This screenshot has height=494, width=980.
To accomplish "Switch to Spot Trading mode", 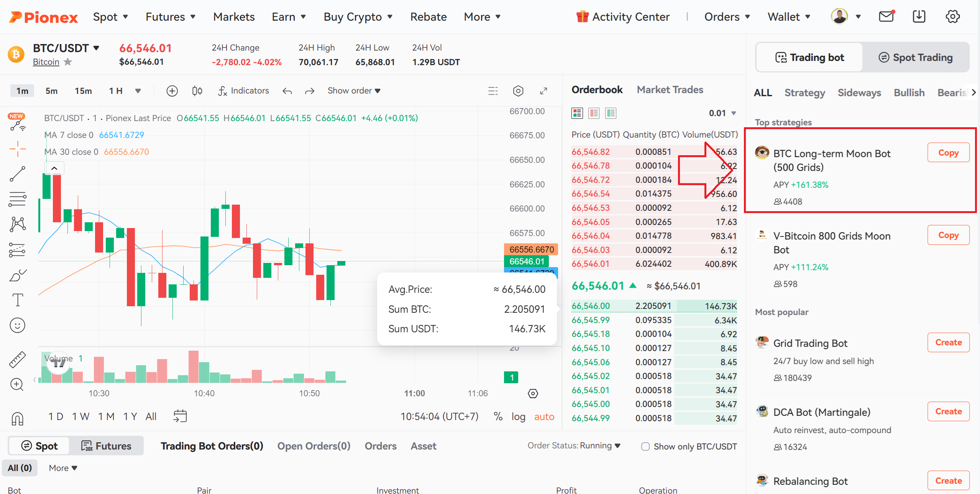I will pyautogui.click(x=915, y=57).
